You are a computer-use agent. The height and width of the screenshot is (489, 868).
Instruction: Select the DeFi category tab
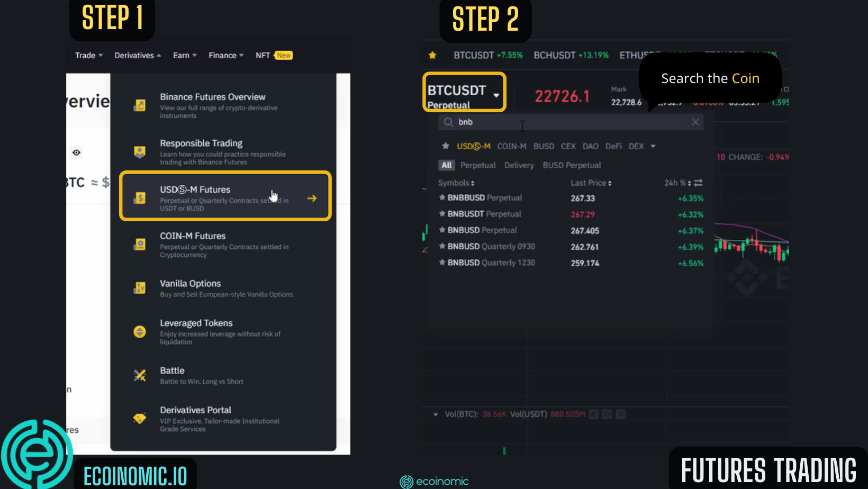pyautogui.click(x=613, y=147)
